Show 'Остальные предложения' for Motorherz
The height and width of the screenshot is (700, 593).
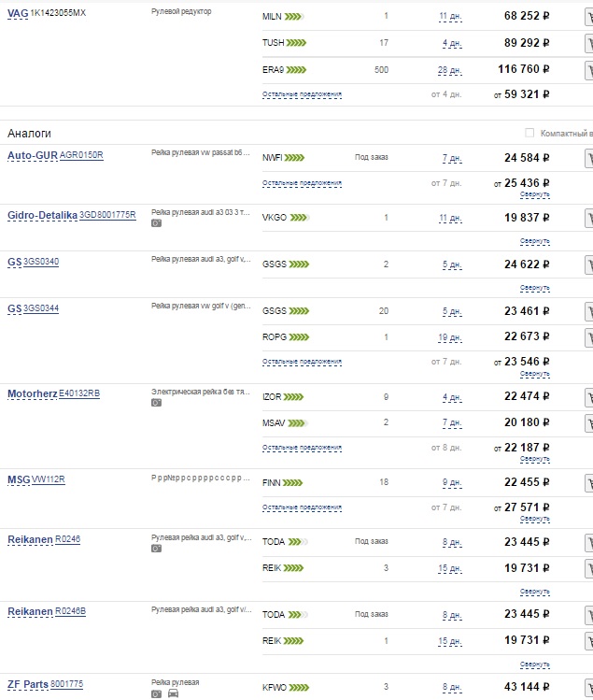(x=302, y=448)
